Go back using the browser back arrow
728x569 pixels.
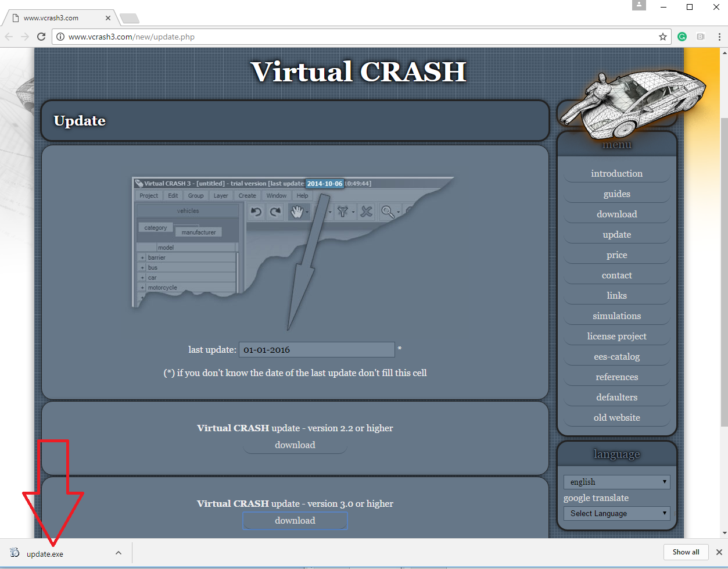pyautogui.click(x=9, y=37)
